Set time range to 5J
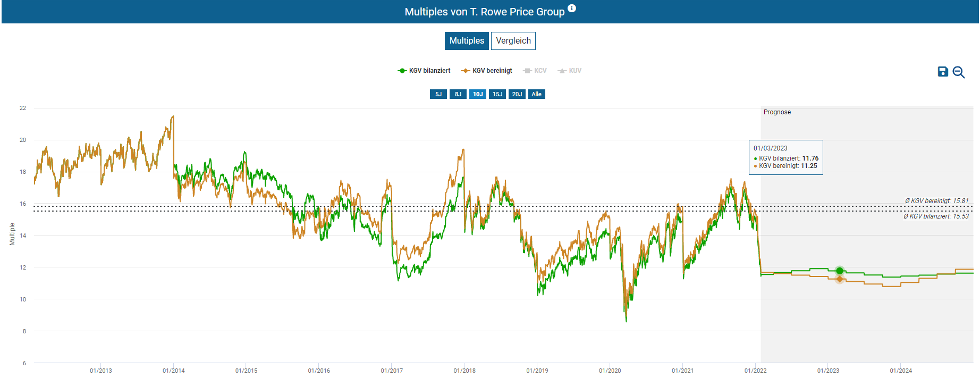 (x=438, y=94)
